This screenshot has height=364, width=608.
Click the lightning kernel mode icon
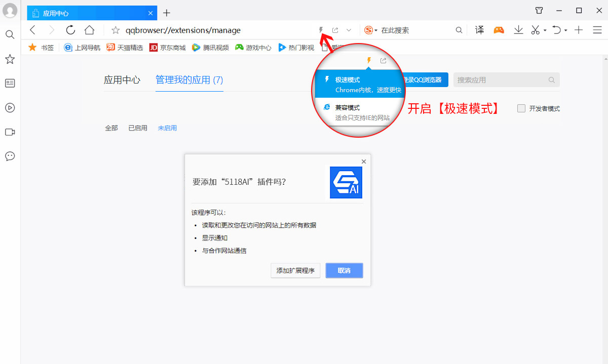pos(321,30)
